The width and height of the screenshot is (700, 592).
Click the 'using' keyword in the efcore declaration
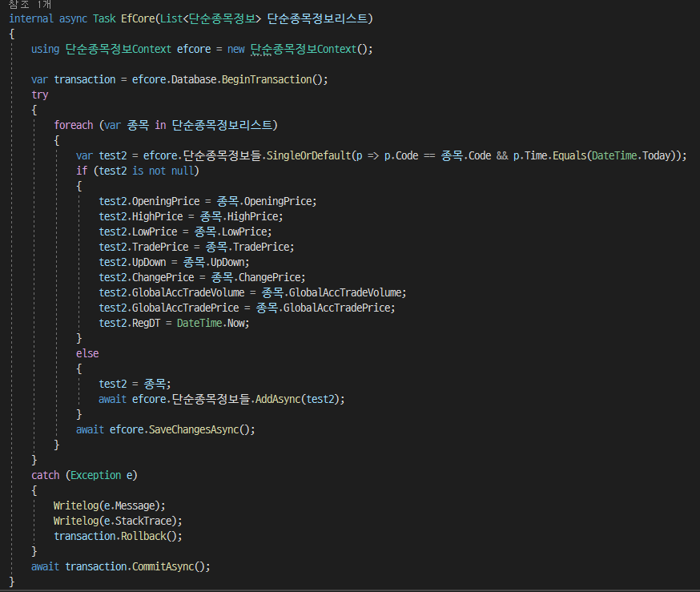[45, 49]
